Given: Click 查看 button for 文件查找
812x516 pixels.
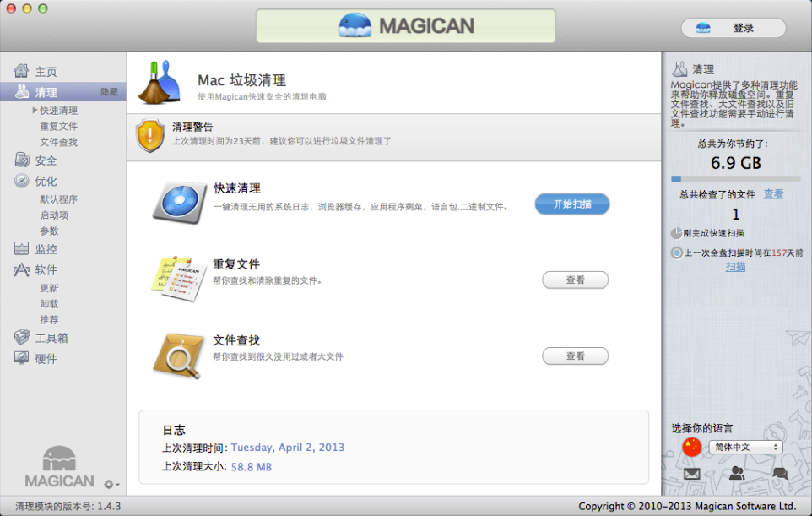Looking at the screenshot, I should click(576, 356).
